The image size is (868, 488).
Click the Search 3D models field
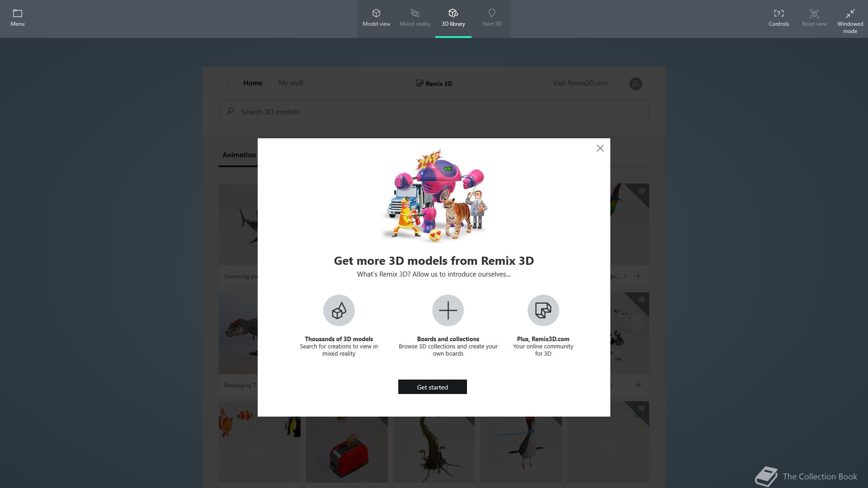[434, 111]
